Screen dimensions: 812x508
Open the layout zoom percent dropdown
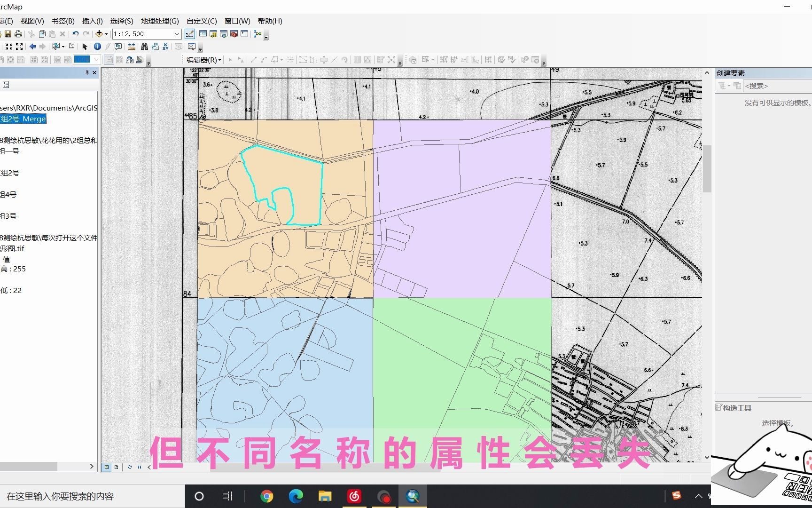pos(96,59)
